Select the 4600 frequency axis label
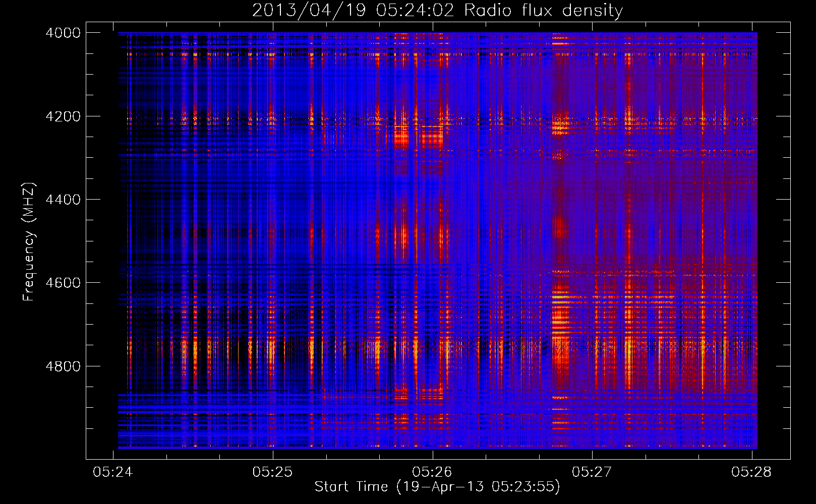 [63, 283]
